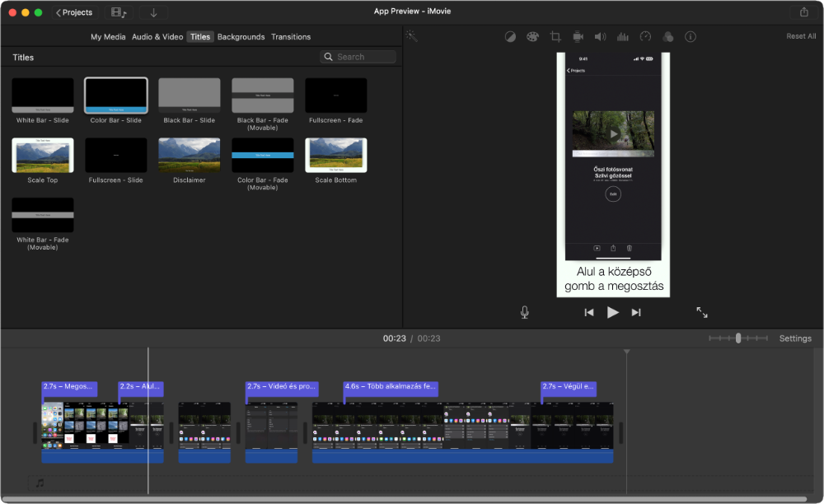Select the cropping tool

[x=555, y=37]
